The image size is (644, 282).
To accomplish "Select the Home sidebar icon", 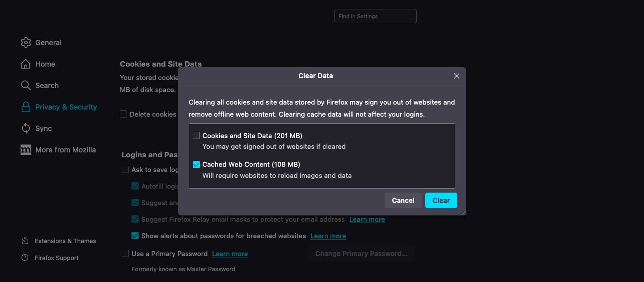I will pos(25,64).
